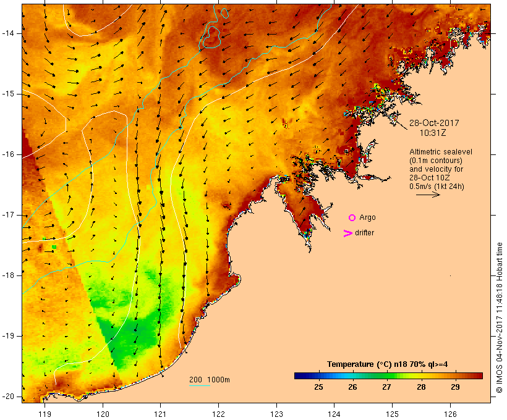The height and width of the screenshot is (420, 507).
Task: Click the magenta drifter arrow legend marker
Action: 348,233
